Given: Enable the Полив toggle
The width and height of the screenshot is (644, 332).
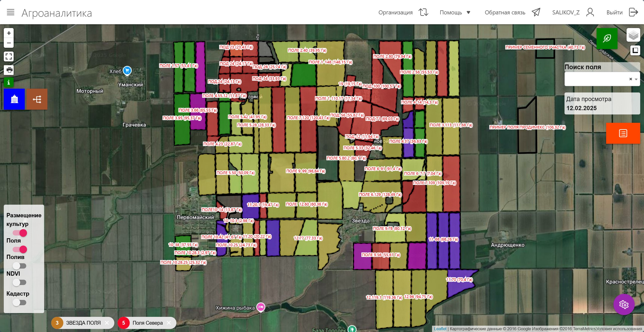Looking at the screenshot, I should (x=19, y=266).
